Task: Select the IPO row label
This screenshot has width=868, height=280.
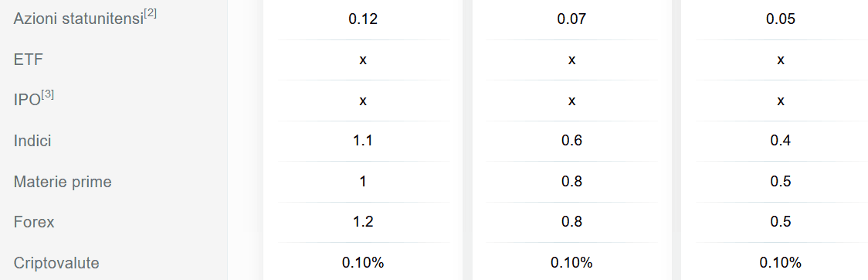Action: pos(27,101)
